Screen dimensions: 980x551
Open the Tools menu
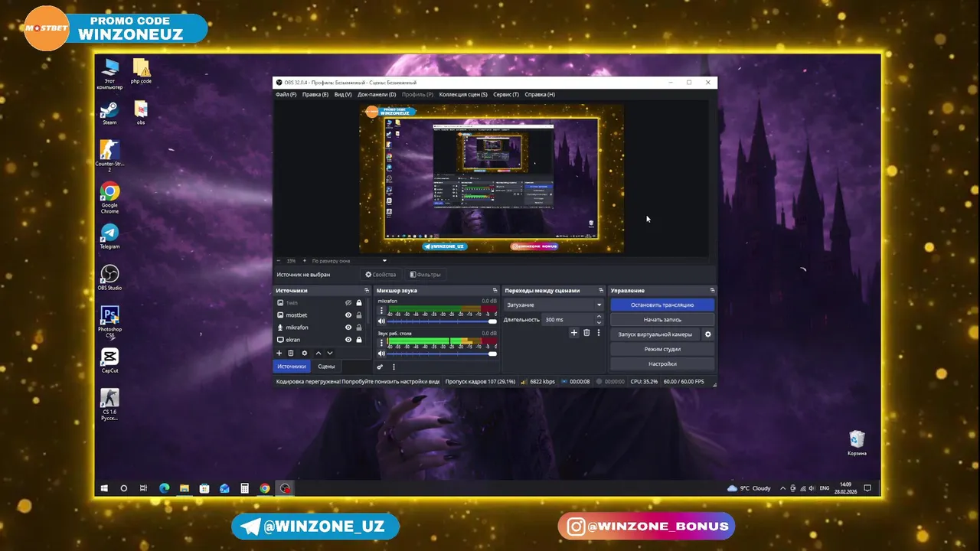[x=506, y=94]
